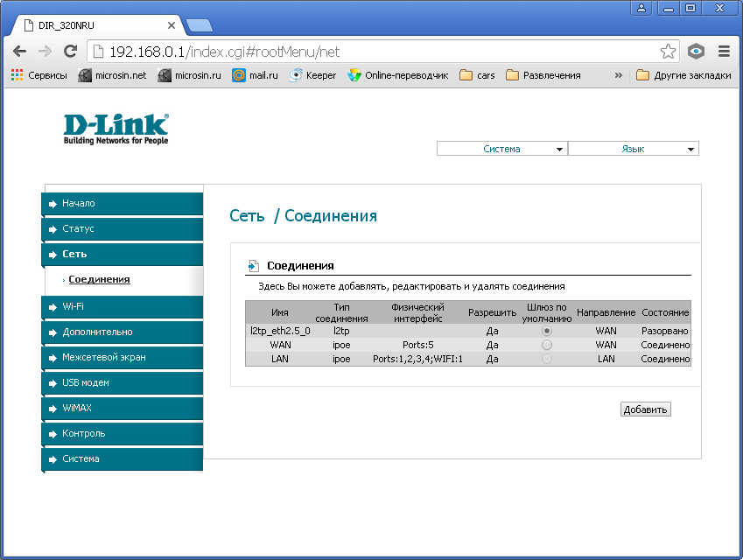Image resolution: width=743 pixels, height=560 pixels.
Task: Open the mail.ru bookmark
Action: tap(255, 75)
